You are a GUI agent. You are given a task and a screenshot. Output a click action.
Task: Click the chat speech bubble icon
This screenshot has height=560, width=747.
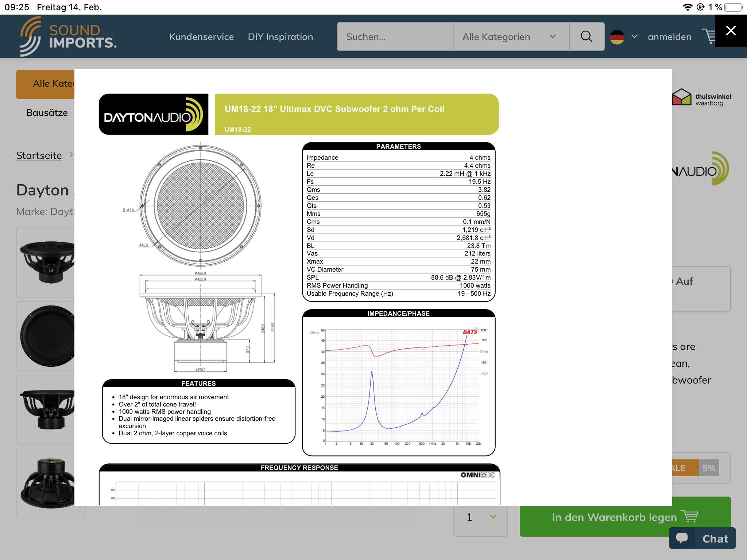pos(682,538)
